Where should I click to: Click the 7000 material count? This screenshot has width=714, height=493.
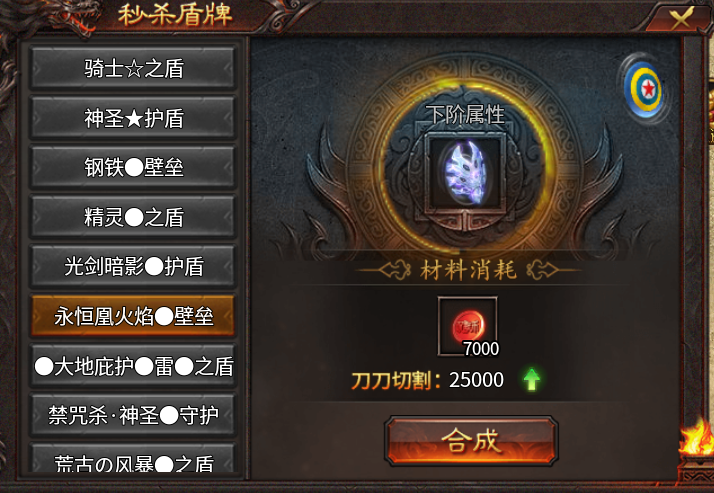pos(481,349)
